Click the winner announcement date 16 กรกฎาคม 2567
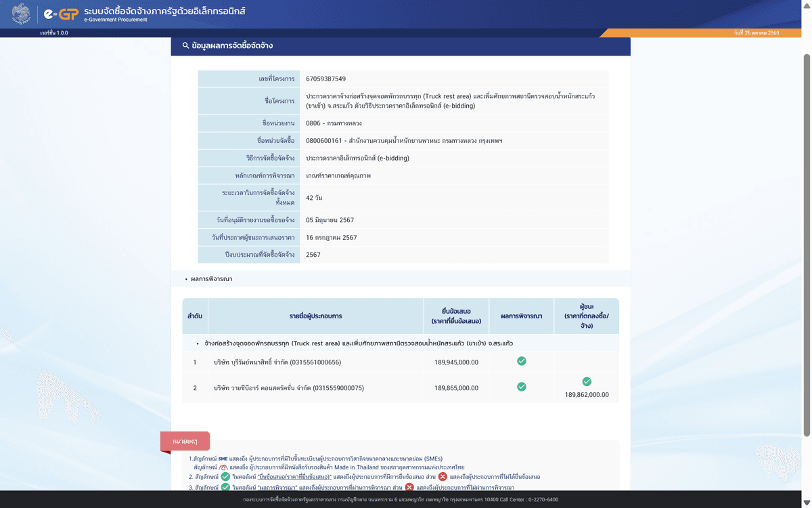Screen dimensions: 812x508 click(x=332, y=238)
